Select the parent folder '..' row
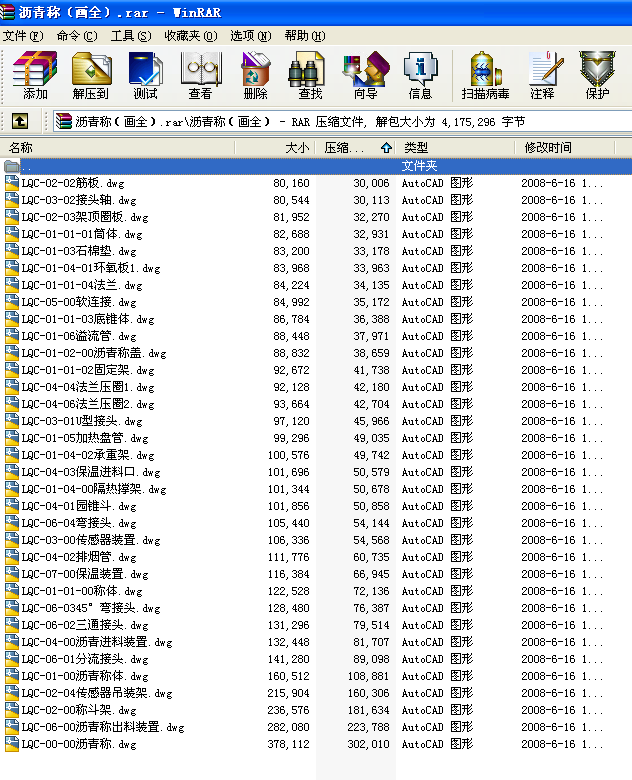 [x=316, y=166]
